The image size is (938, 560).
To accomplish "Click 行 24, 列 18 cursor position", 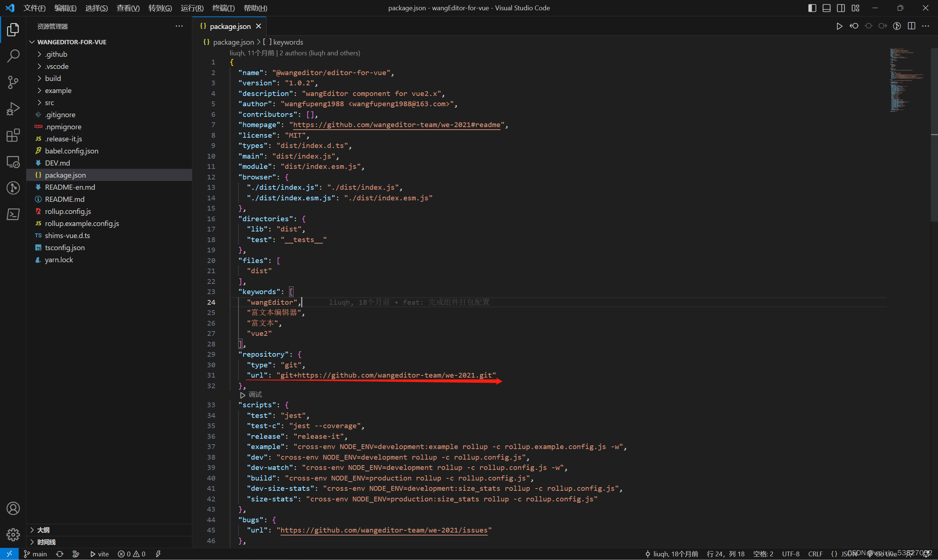I will (x=725, y=553).
